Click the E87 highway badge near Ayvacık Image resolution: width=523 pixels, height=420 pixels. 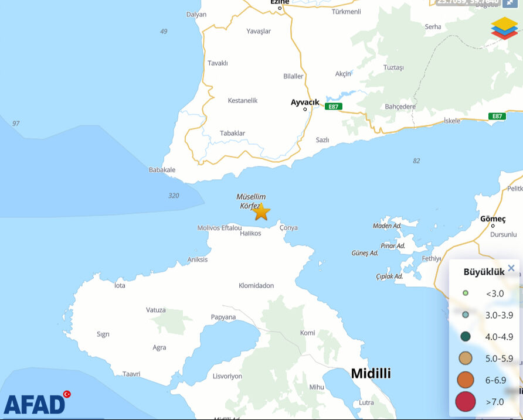point(332,107)
